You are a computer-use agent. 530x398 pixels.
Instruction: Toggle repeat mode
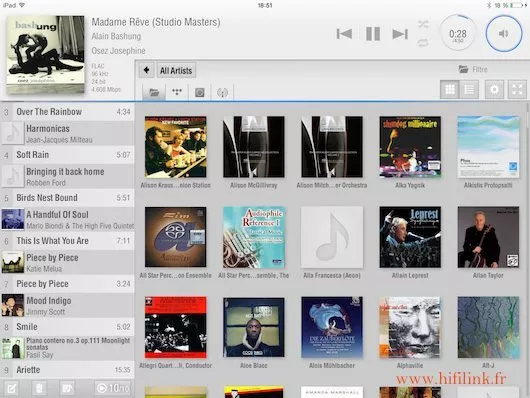[x=423, y=43]
